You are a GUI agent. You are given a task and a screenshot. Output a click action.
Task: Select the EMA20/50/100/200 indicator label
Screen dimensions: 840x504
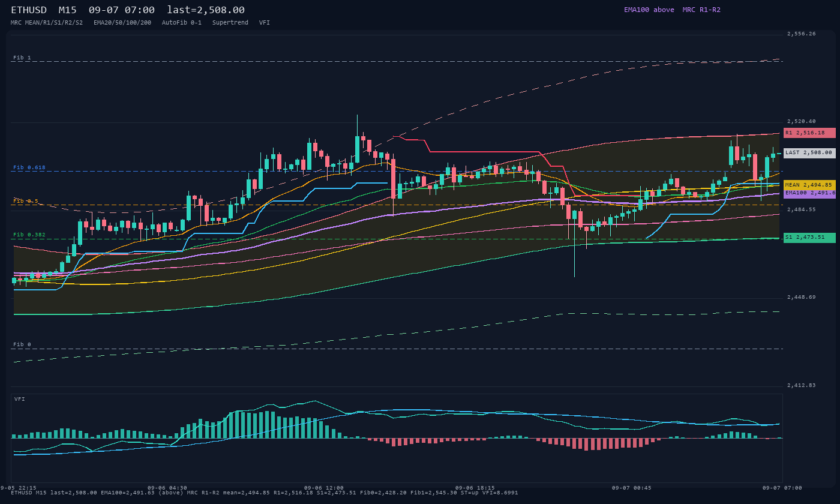click(122, 23)
